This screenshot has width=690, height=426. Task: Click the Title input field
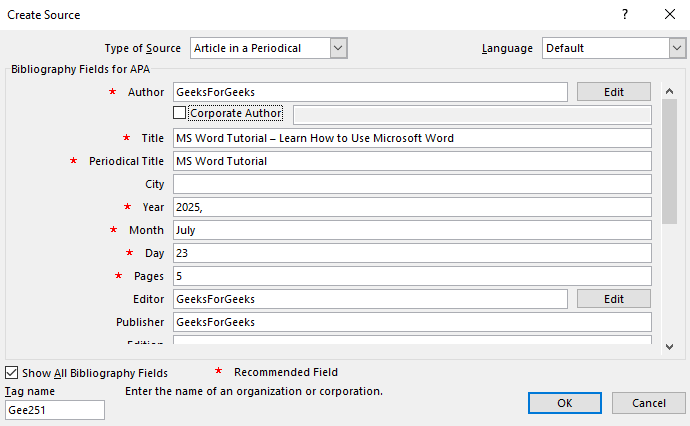point(412,138)
